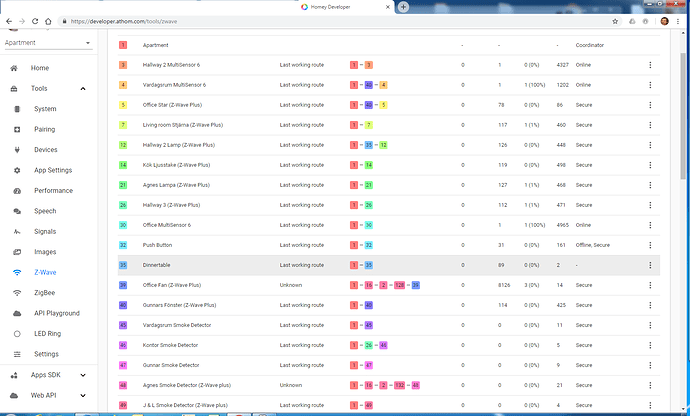Open options menu for Dinnertable row
This screenshot has height=416, width=690.
pos(650,265)
